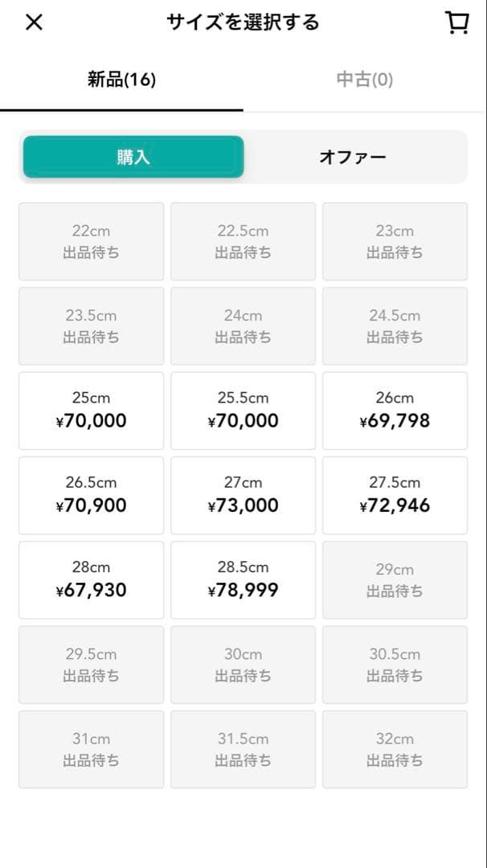Tap the 22cm 出品待ち cell
The height and width of the screenshot is (868, 487).
click(x=91, y=241)
